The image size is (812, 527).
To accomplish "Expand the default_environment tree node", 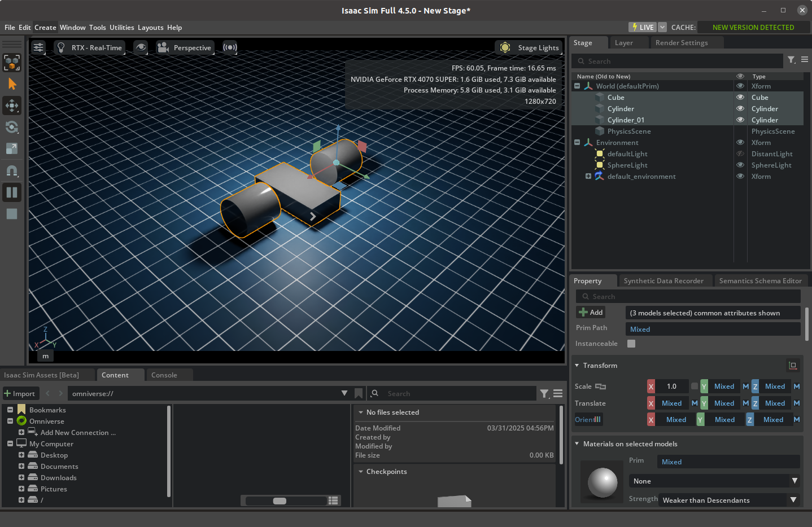I will pos(588,176).
